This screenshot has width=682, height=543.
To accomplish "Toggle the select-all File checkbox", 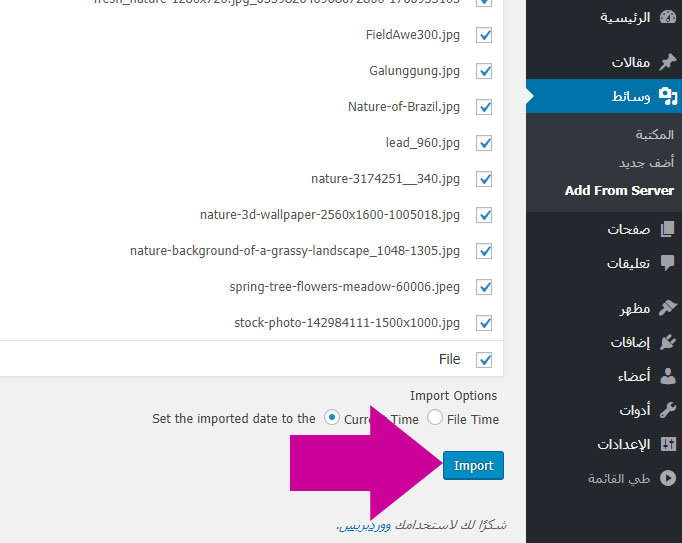I will (x=484, y=360).
